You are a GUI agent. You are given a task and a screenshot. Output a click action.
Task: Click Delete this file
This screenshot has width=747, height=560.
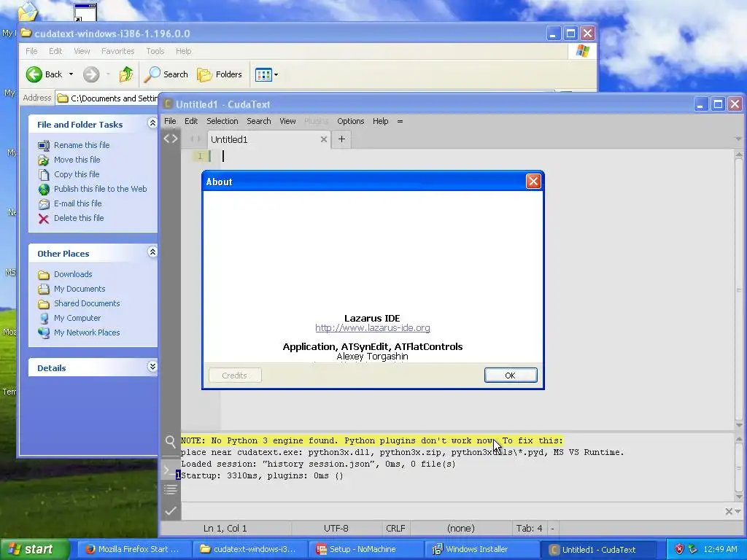pos(79,218)
